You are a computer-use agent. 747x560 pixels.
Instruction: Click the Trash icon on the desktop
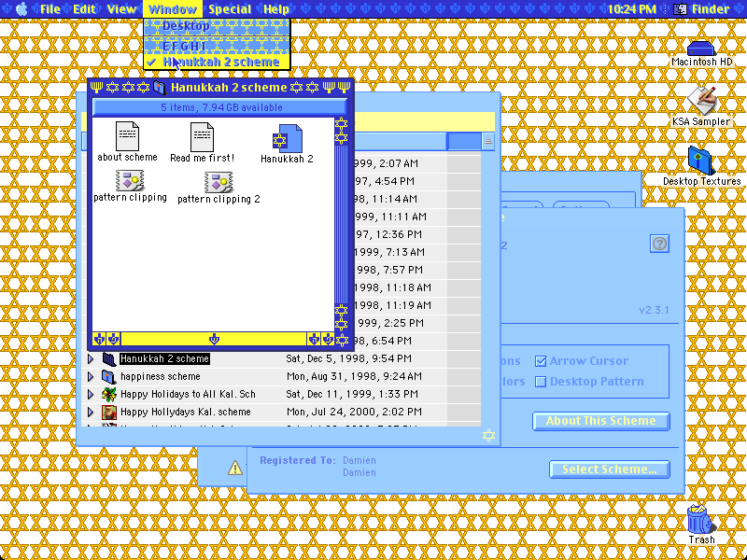click(701, 520)
